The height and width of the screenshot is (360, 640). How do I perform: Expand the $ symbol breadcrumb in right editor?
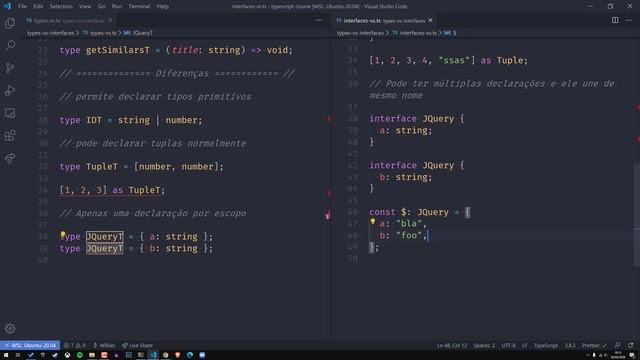(450, 33)
